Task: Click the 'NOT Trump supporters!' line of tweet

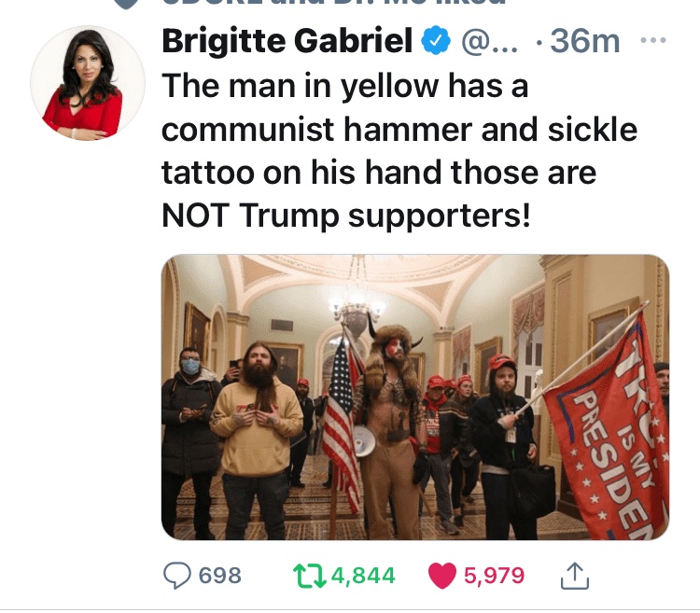Action: [346, 215]
